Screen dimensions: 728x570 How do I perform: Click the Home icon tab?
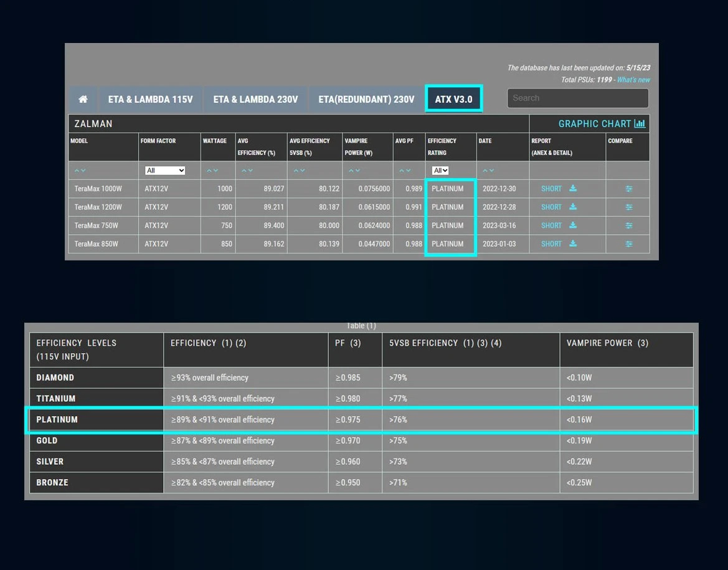click(83, 100)
